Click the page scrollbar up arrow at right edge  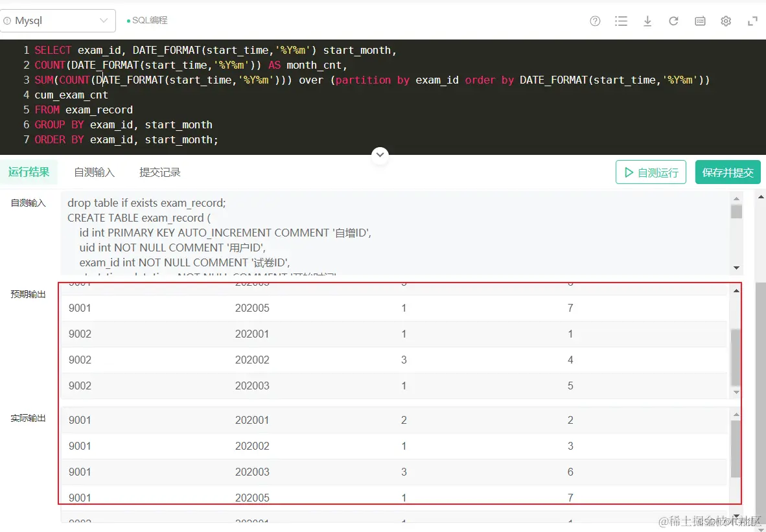coord(761,196)
